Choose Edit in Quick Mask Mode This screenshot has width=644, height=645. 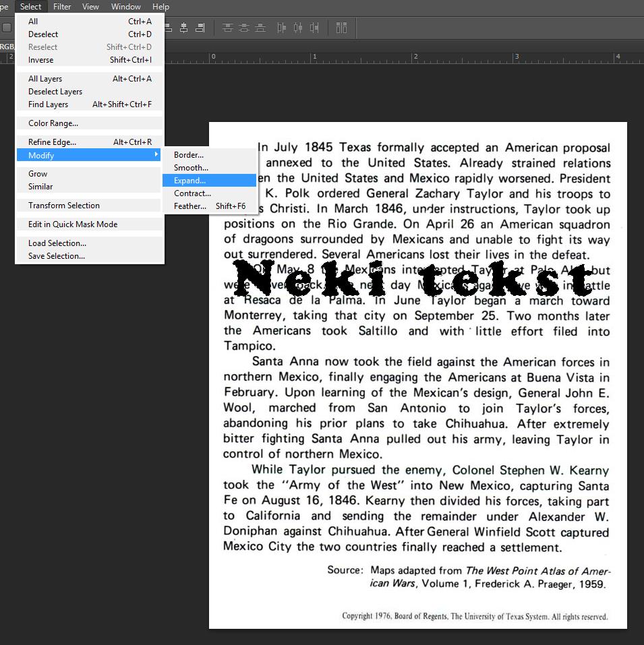[x=90, y=224]
